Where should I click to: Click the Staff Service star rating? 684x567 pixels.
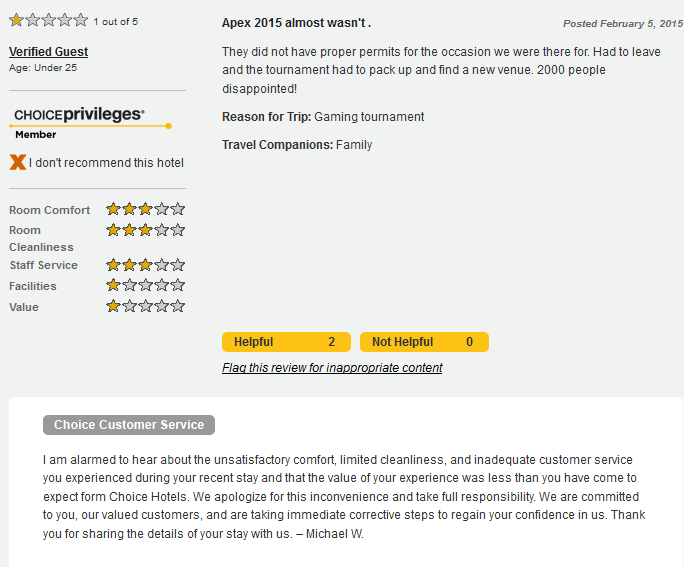(146, 265)
